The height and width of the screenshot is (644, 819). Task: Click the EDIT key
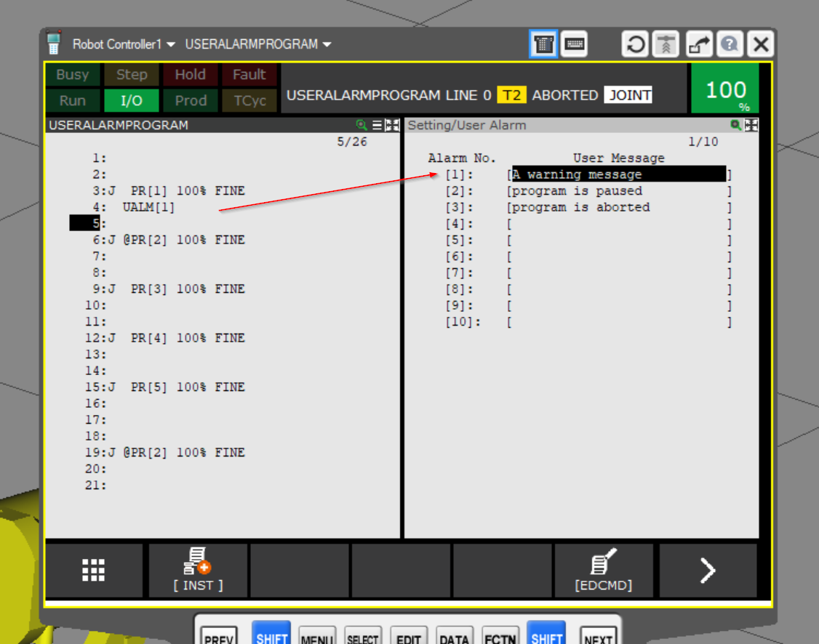click(409, 635)
